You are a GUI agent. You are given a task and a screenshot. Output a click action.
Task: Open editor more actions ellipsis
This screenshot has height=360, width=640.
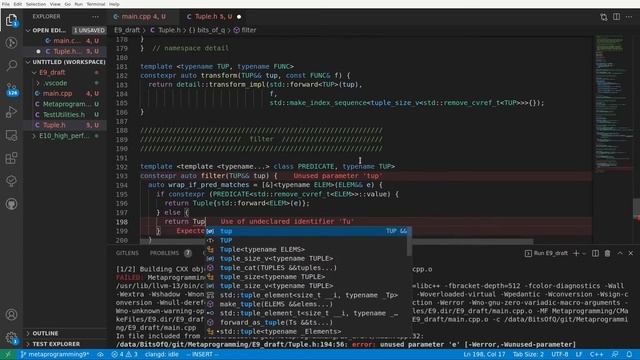629,17
